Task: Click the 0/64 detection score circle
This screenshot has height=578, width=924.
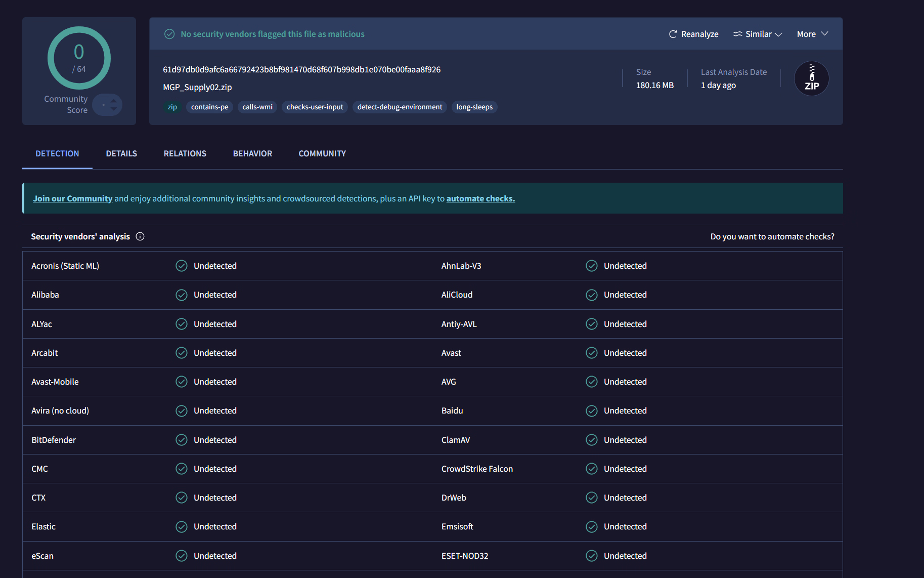Action: click(79, 58)
